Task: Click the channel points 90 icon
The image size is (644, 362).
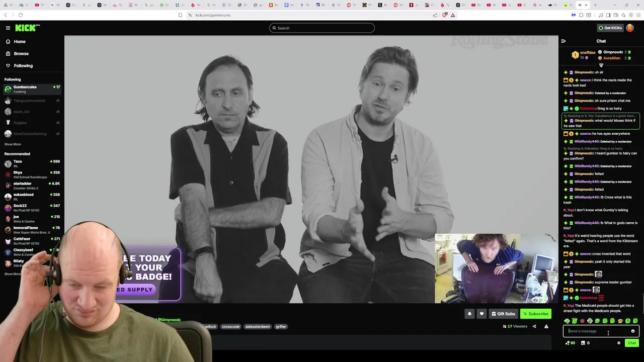Action: [x=570, y=343]
